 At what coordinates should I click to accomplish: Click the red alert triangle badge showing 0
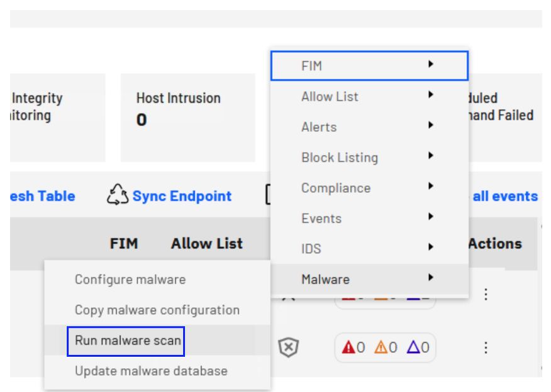coord(352,347)
